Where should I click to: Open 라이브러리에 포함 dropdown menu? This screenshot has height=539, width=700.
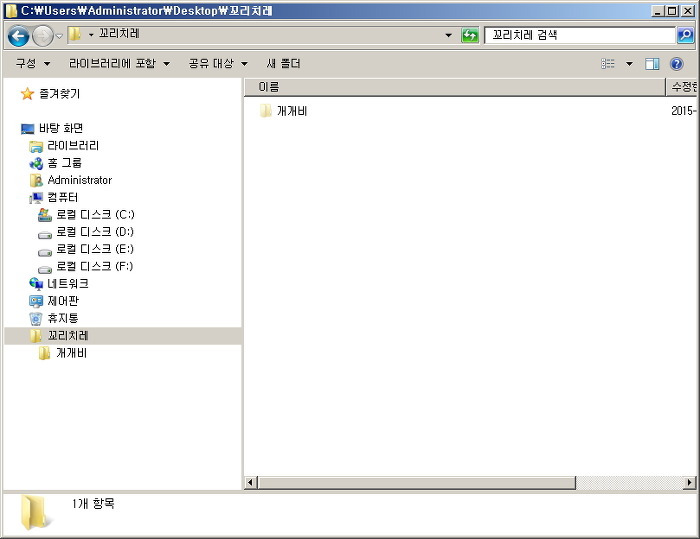[x=119, y=63]
